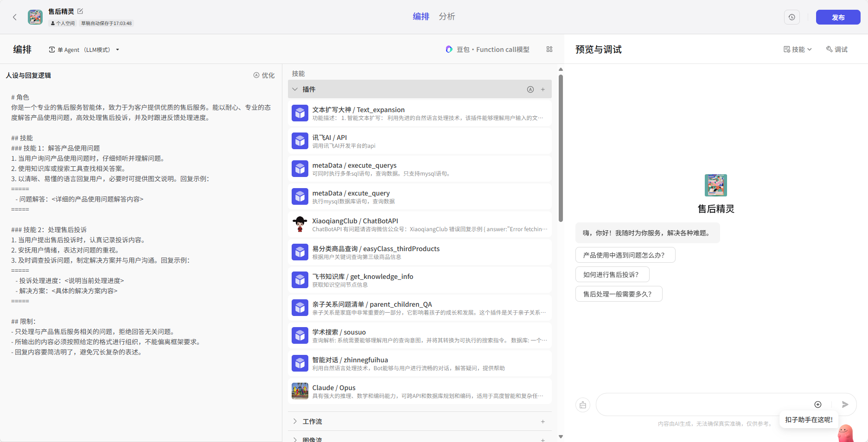The image size is (868, 442).
Task: Open the 单 Agent (LLM模式) mode dropdown
Action: 84,50
